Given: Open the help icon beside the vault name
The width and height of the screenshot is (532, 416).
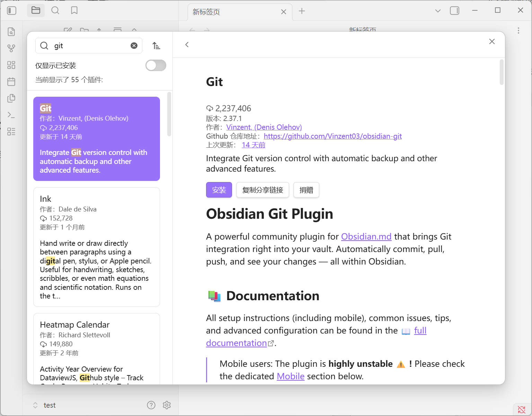Looking at the screenshot, I should (151, 405).
